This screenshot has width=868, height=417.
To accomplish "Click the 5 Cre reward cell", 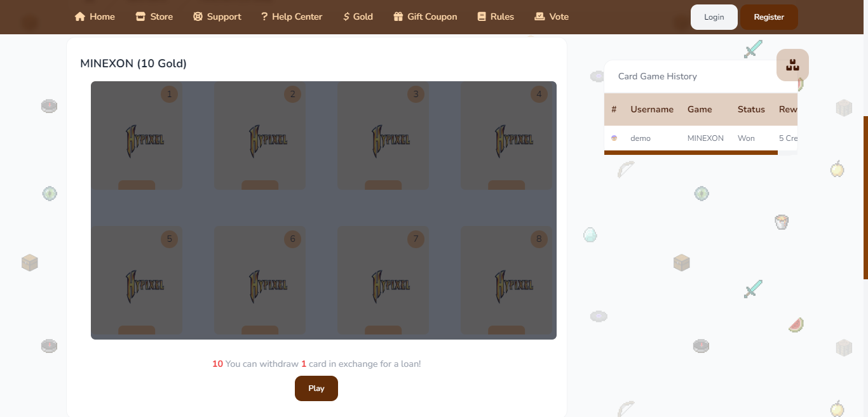I will coord(788,138).
